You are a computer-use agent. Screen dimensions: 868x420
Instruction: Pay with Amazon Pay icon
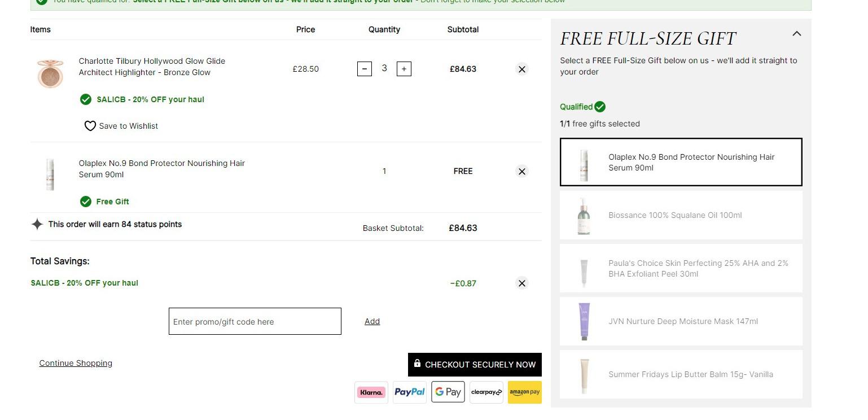click(x=525, y=392)
